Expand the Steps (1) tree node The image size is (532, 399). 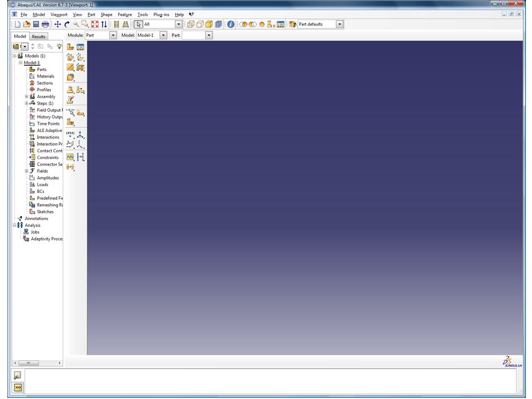[27, 104]
